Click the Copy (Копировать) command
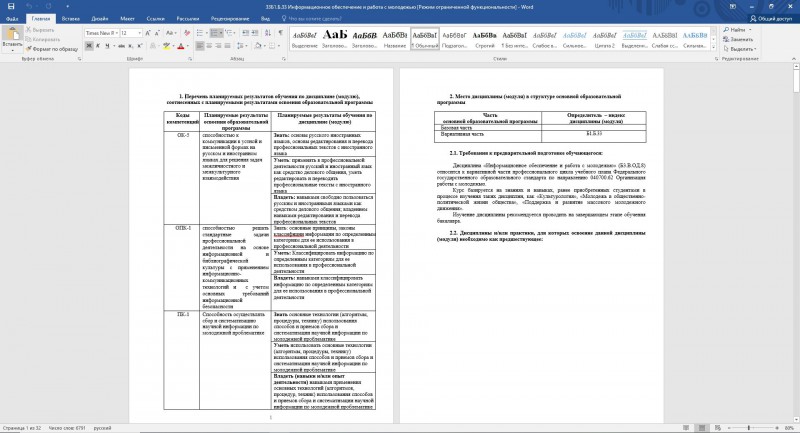The height and width of the screenshot is (433, 800). 43,39
